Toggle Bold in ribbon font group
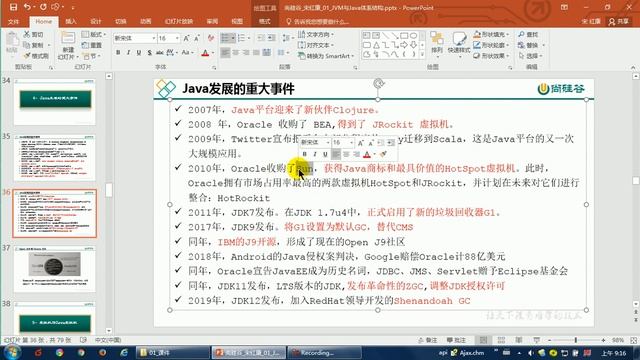 coord(118,53)
